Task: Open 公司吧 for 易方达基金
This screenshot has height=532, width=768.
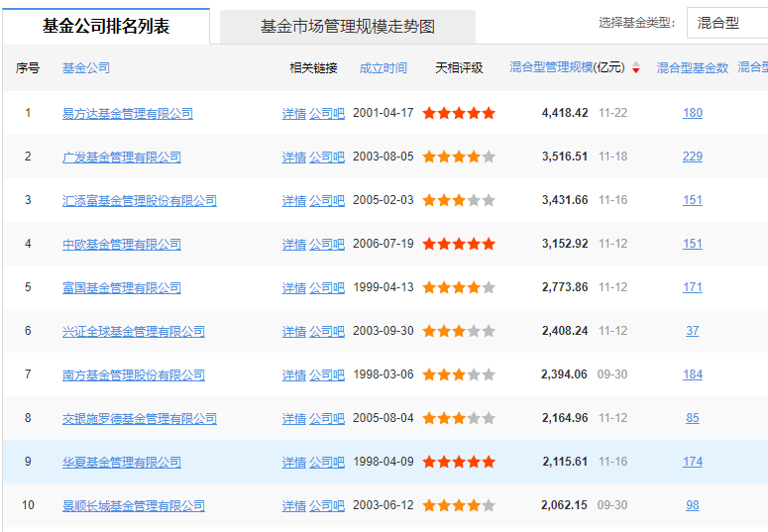Action: click(x=327, y=113)
